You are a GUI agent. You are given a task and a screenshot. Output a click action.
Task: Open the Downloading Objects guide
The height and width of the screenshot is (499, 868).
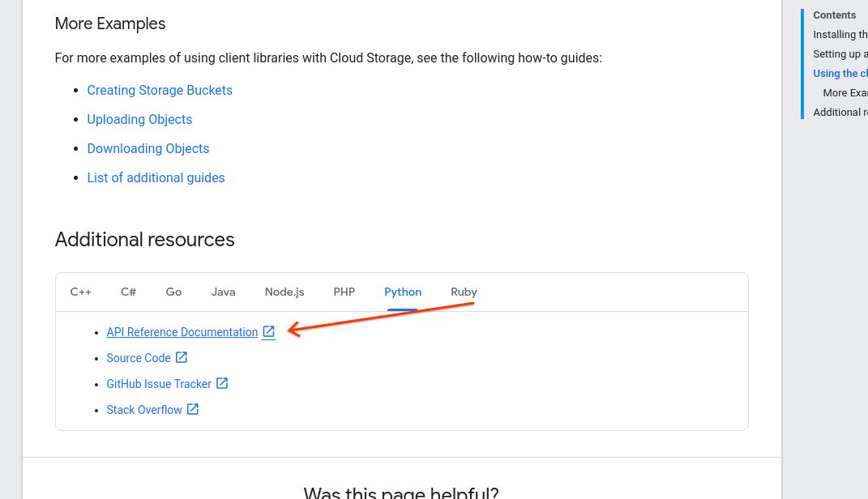pyautogui.click(x=148, y=148)
